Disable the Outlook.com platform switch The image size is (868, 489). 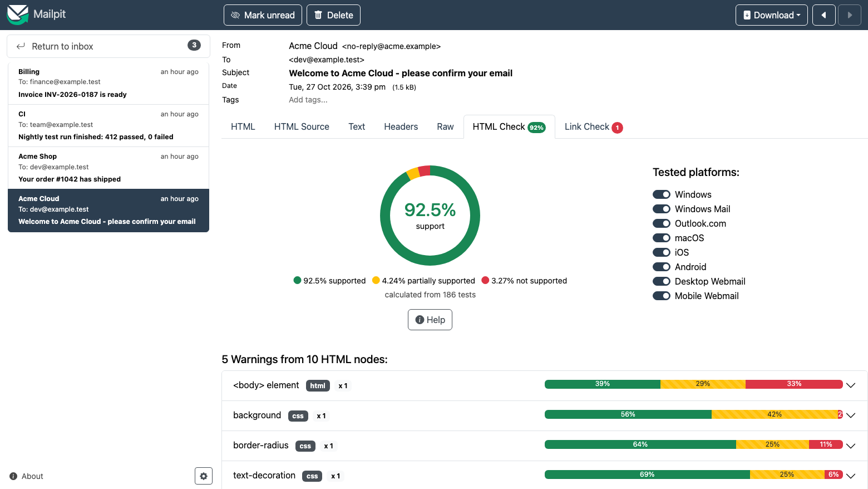662,223
